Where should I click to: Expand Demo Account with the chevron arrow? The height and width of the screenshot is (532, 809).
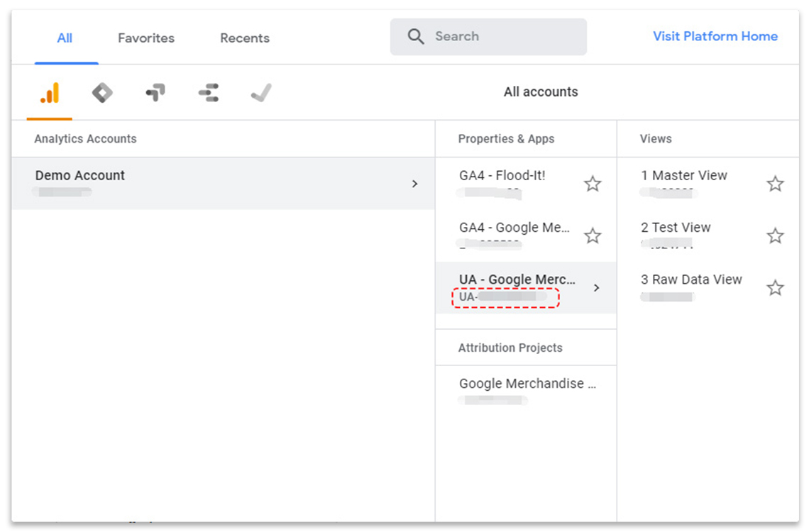(x=415, y=184)
